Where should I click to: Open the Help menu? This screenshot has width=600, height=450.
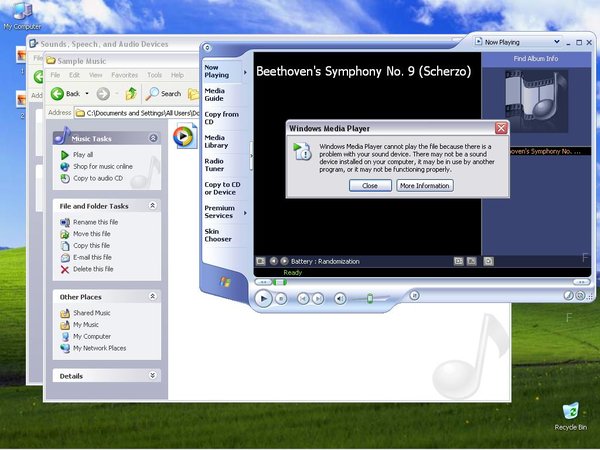[177, 75]
